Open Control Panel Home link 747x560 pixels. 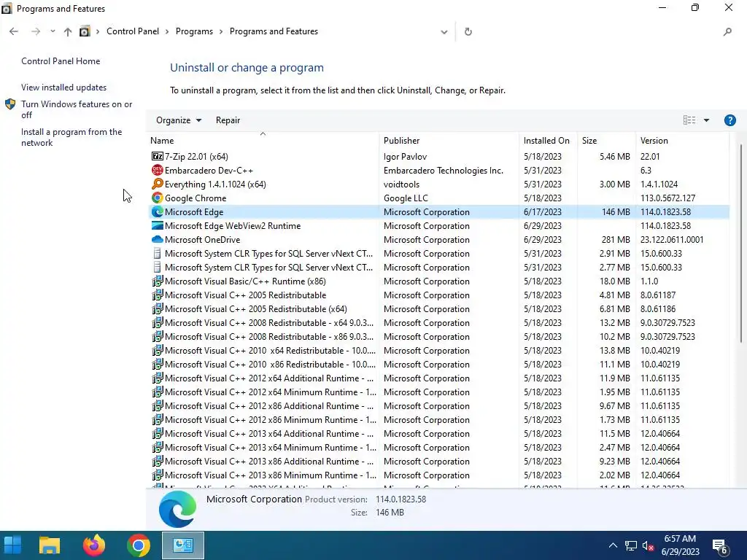point(61,61)
